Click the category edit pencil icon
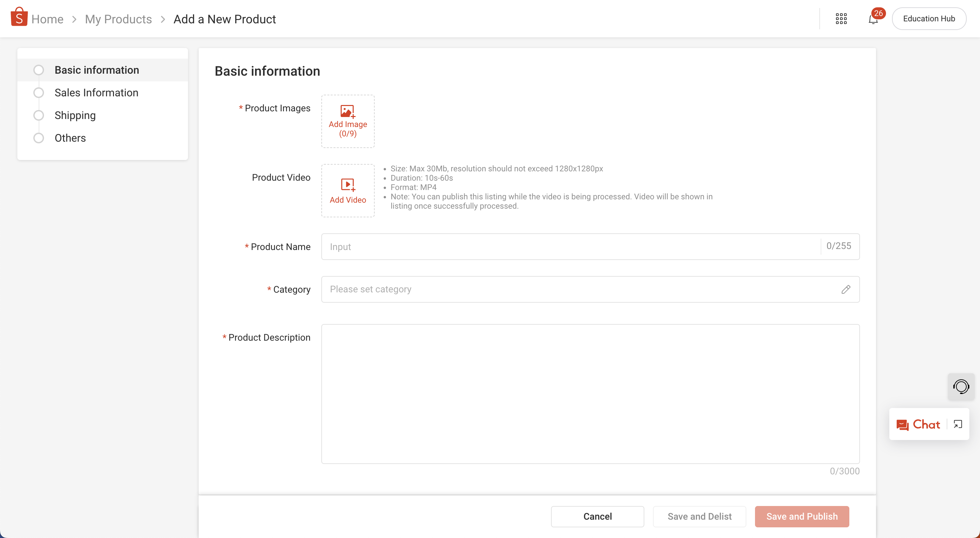This screenshot has width=980, height=538. (x=845, y=290)
